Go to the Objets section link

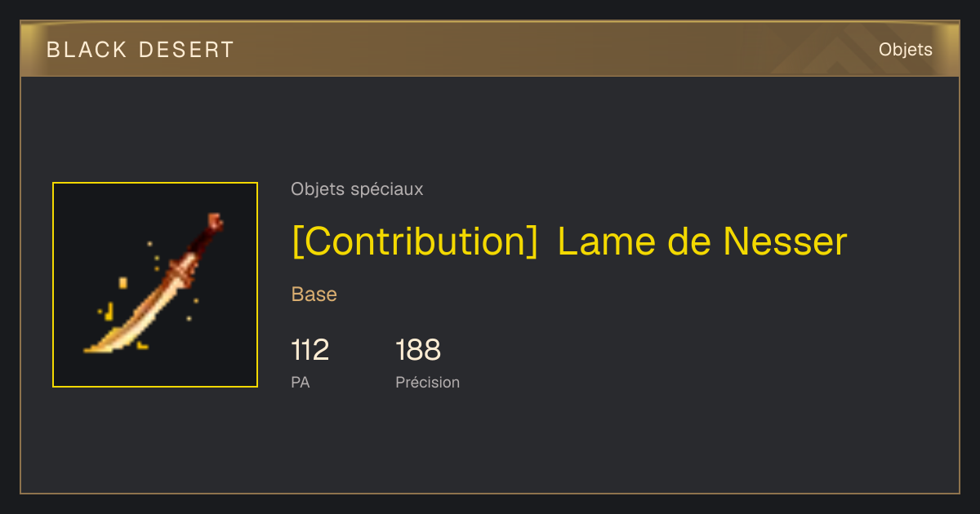click(x=905, y=50)
